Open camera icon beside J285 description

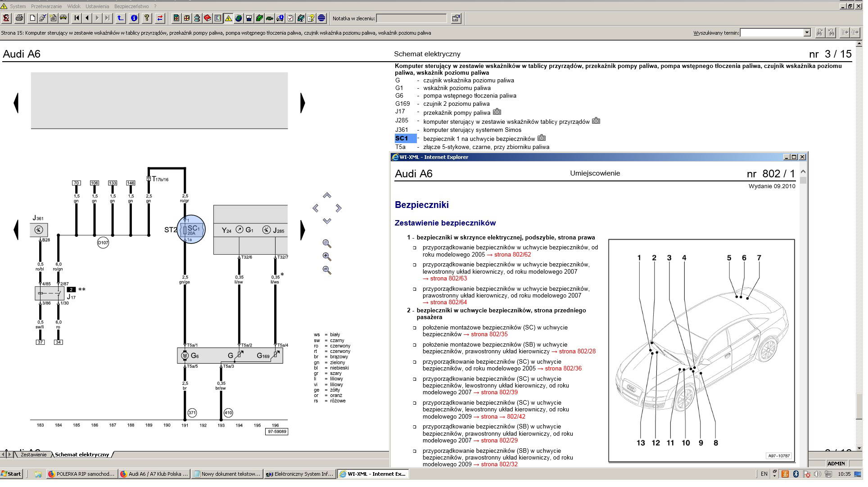[596, 121]
